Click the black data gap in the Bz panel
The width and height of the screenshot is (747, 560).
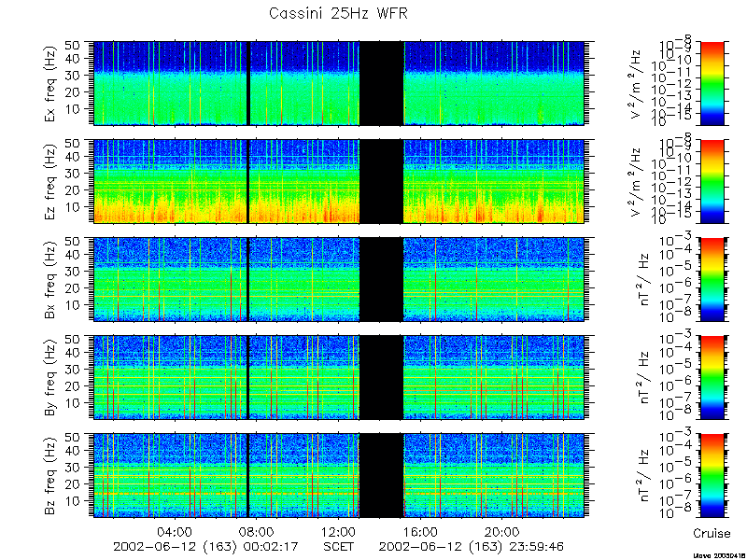[381, 475]
